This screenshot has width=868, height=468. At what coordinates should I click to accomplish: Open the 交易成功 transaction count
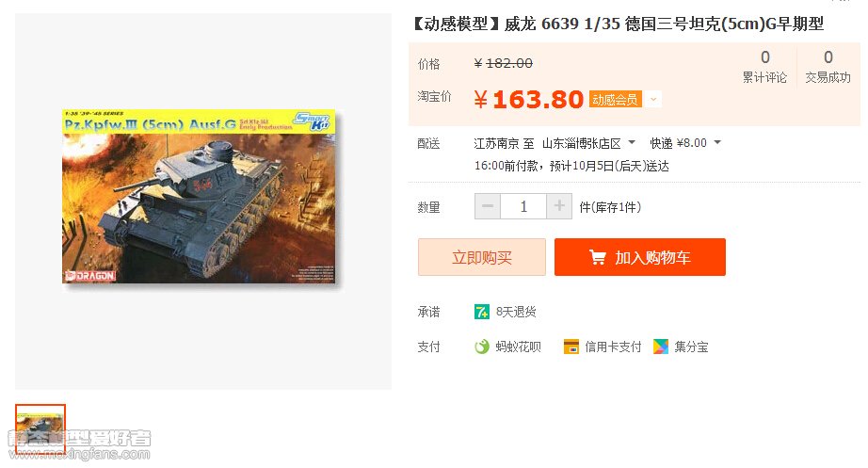click(828, 67)
